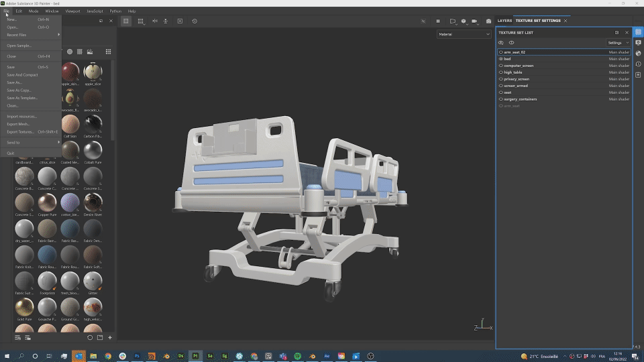Click the single viewport layout icon
The height and width of the screenshot is (362, 644).
click(125, 21)
